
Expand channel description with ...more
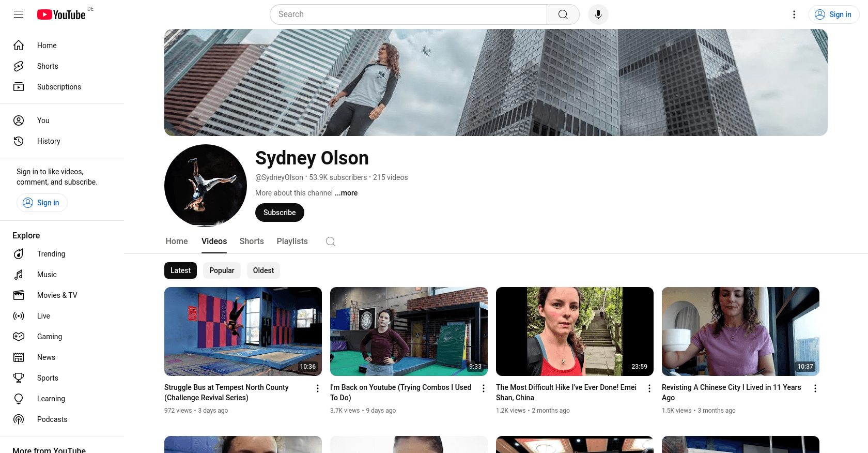click(x=346, y=193)
